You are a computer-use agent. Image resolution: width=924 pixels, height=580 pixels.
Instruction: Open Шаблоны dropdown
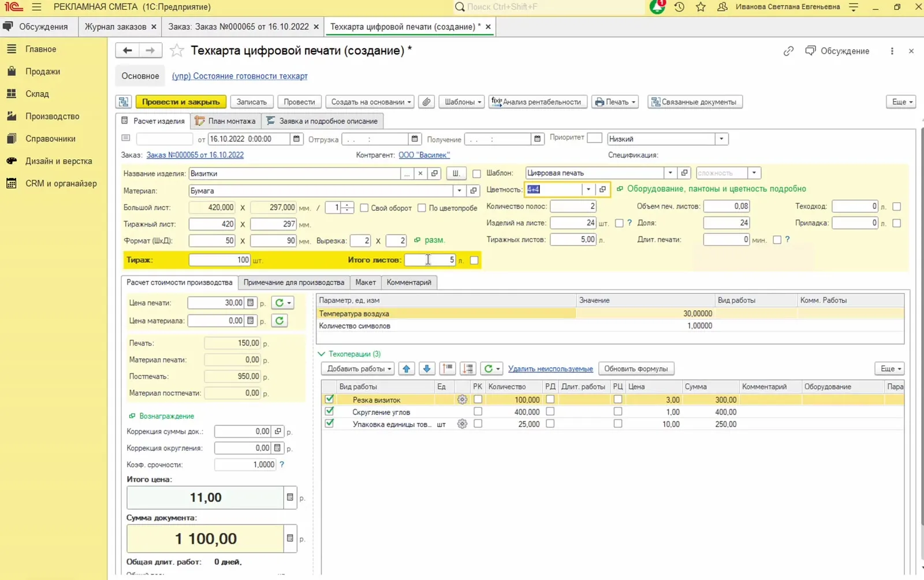point(463,102)
